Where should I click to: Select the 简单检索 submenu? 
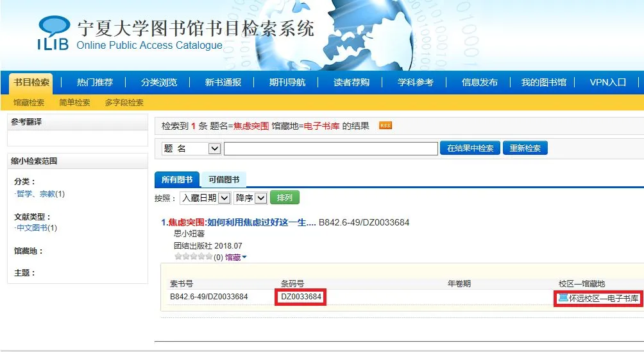point(74,102)
